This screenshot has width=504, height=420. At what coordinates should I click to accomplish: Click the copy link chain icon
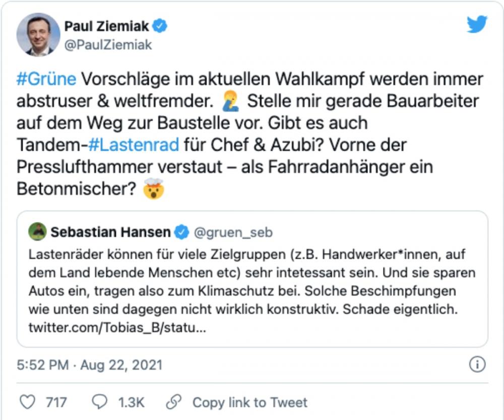click(x=175, y=402)
